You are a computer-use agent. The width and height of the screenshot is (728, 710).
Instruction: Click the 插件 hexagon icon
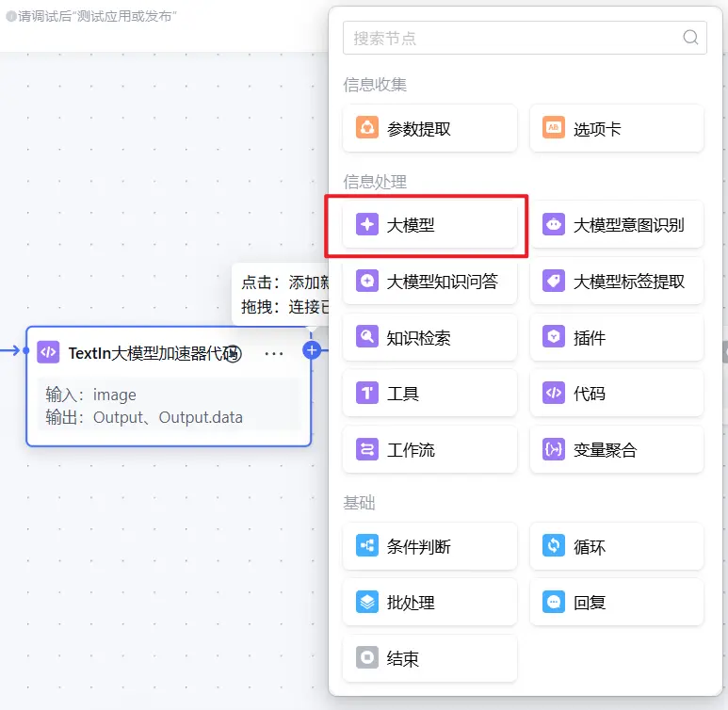click(554, 337)
